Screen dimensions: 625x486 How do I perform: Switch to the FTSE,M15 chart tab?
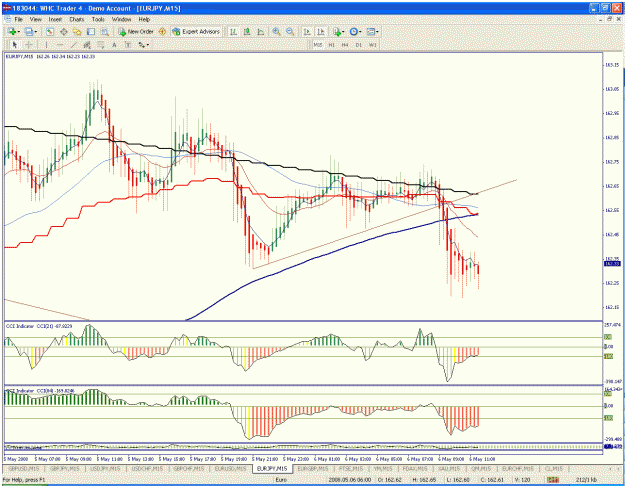[x=351, y=468]
